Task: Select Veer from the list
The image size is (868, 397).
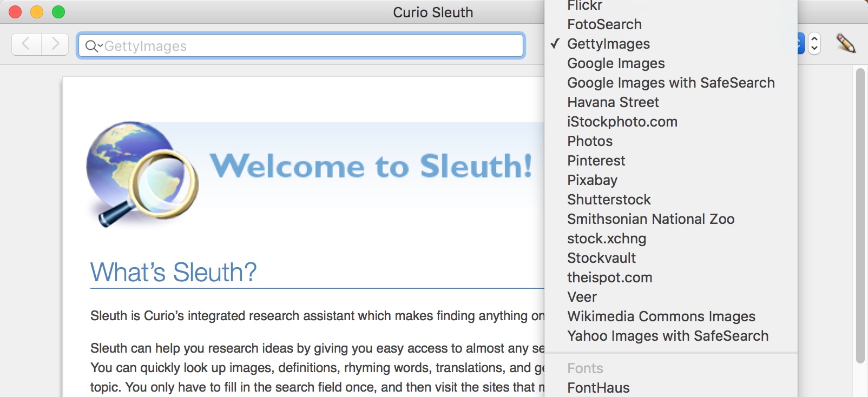Action: (671, 297)
